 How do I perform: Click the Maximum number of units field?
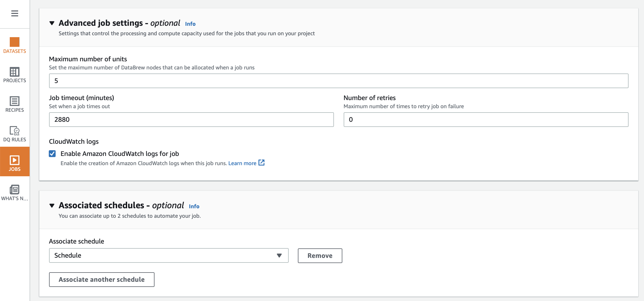point(339,81)
